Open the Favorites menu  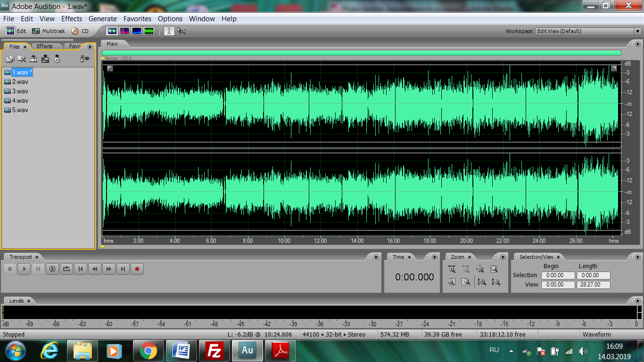point(138,19)
